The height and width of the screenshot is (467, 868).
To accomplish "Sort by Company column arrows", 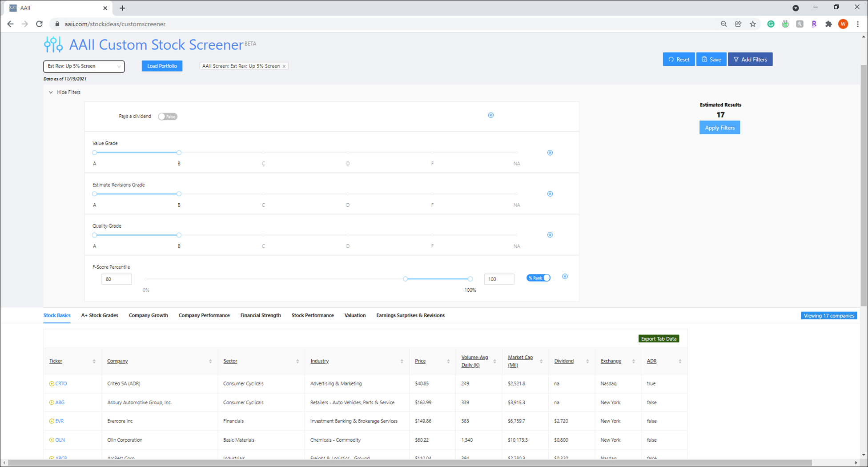I will (210, 361).
